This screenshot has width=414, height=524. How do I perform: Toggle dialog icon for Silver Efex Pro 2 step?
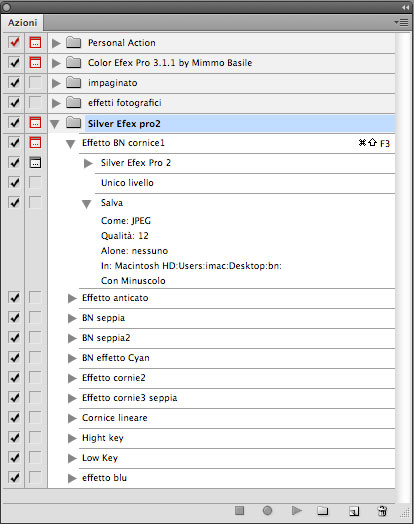tap(35, 162)
